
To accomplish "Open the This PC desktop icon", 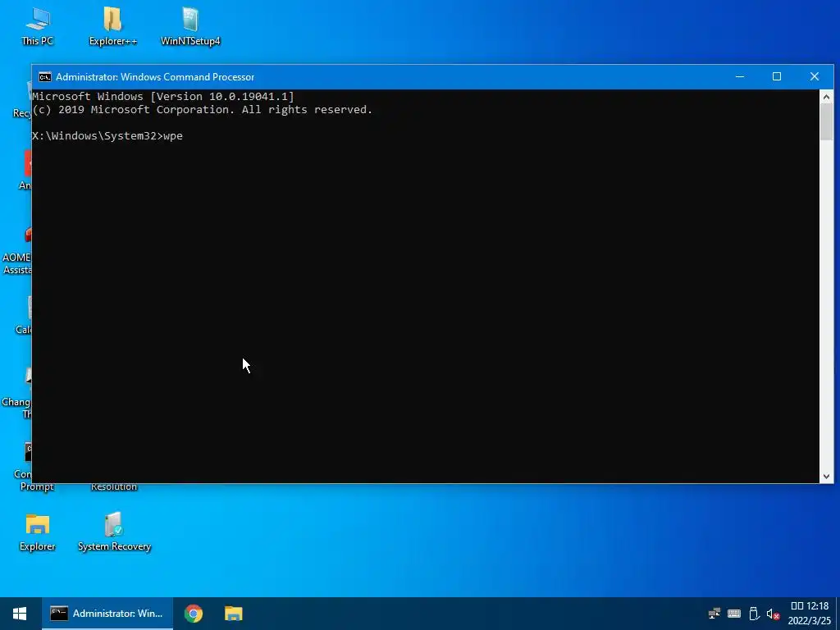I will click(38, 25).
